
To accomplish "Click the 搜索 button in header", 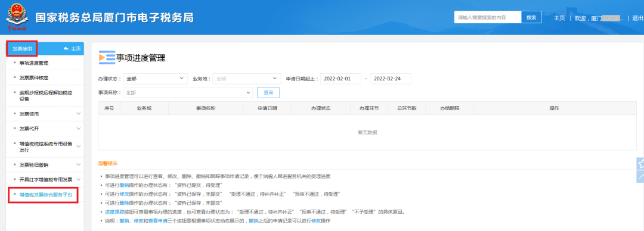I will point(531,17).
